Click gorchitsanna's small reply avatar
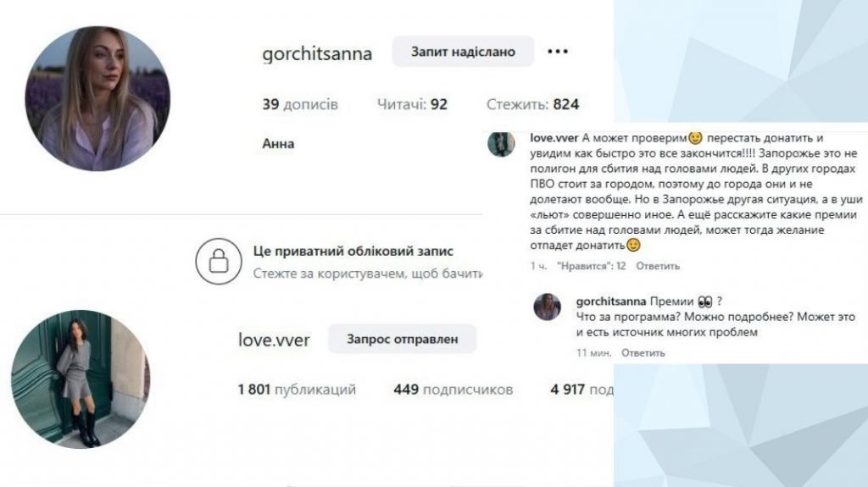The height and width of the screenshot is (487, 868). point(547,307)
